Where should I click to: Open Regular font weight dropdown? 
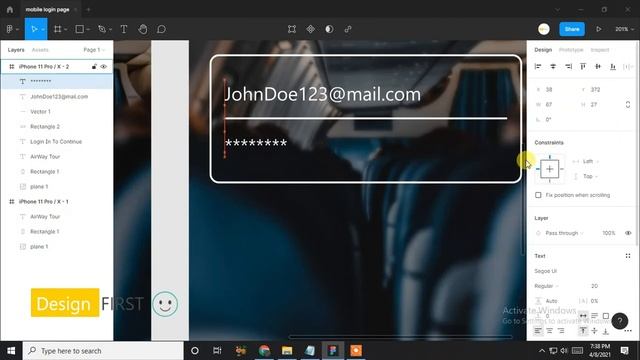pyautogui.click(x=546, y=286)
